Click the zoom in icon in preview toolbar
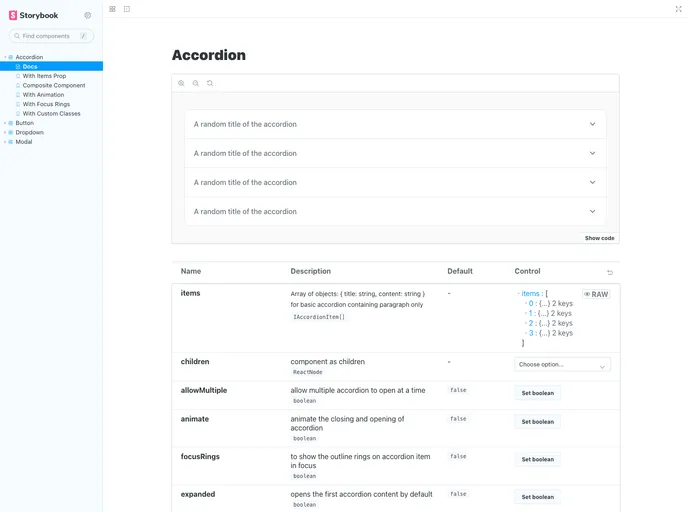Viewport: 688px width, 512px height. click(x=181, y=83)
